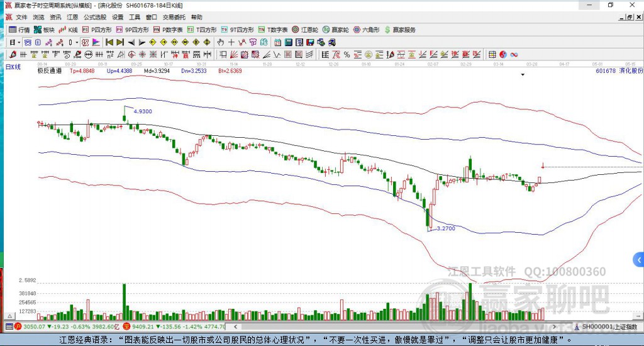Viewport: 644px width, 346px height.
Task: Click the Gann fan lines icon
Action: pyautogui.click(x=233, y=55)
